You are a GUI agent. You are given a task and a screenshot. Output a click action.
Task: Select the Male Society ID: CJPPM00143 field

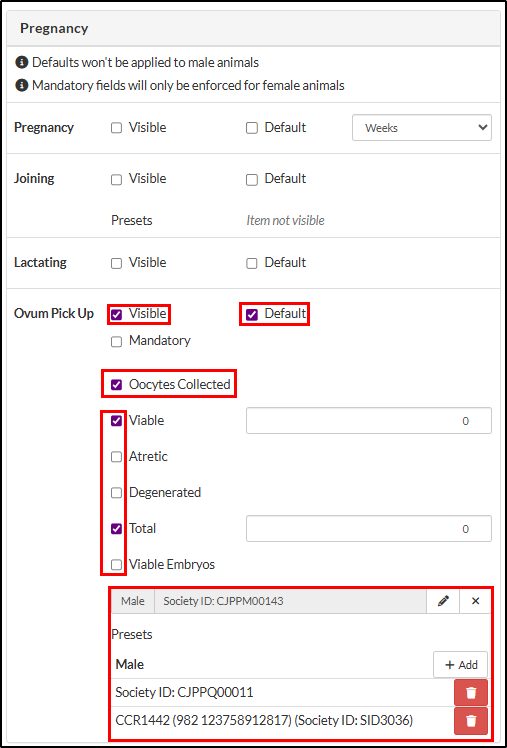pyautogui.click(x=290, y=601)
